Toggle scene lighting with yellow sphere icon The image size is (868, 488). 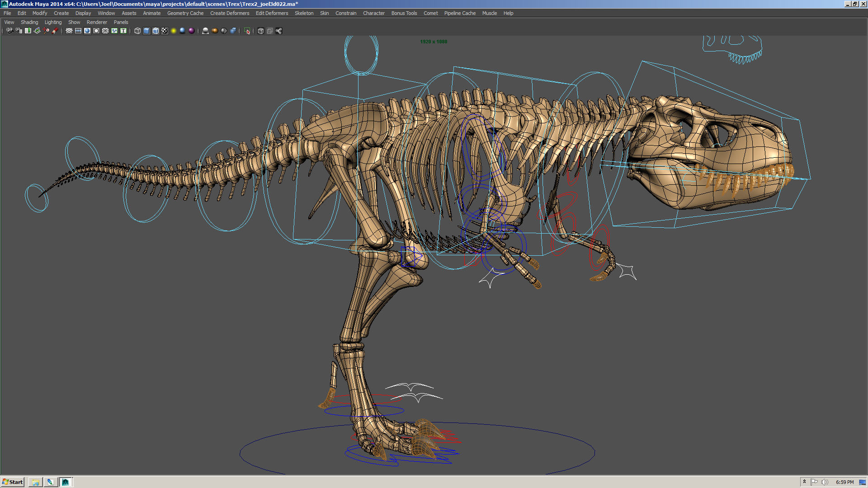click(173, 31)
